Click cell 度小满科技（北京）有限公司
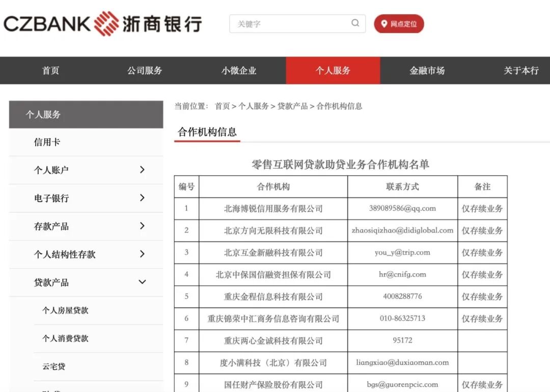This screenshot has height=392, width=550. [273, 363]
